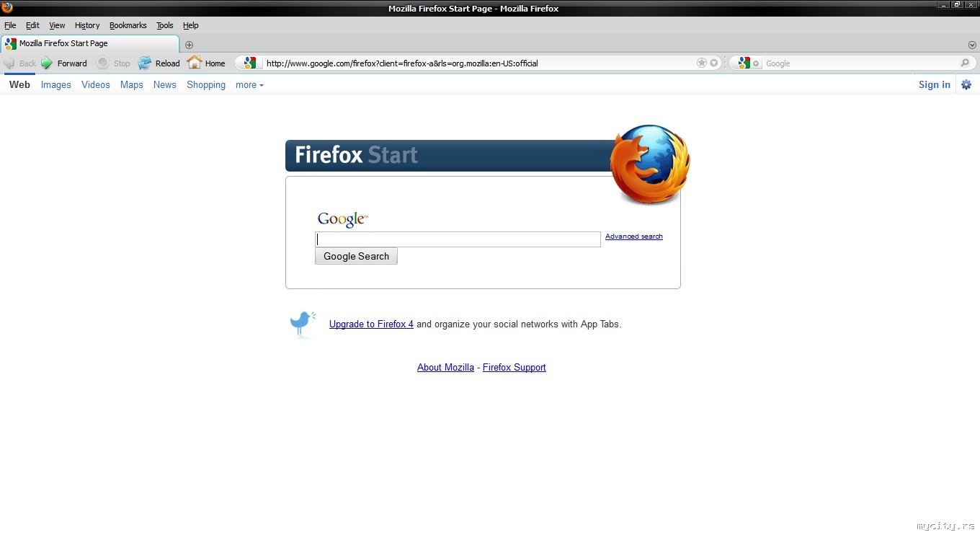This screenshot has height=535, width=980.
Task: Click the Google Search button
Action: click(356, 256)
